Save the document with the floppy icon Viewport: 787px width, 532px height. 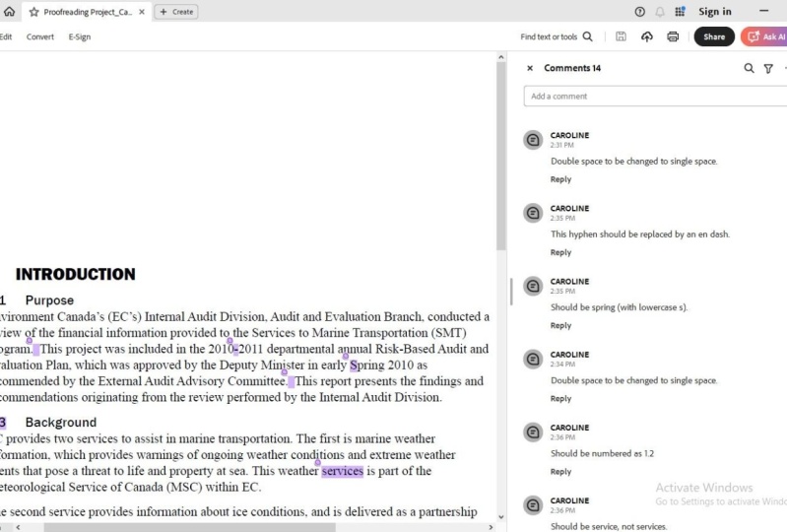point(621,36)
